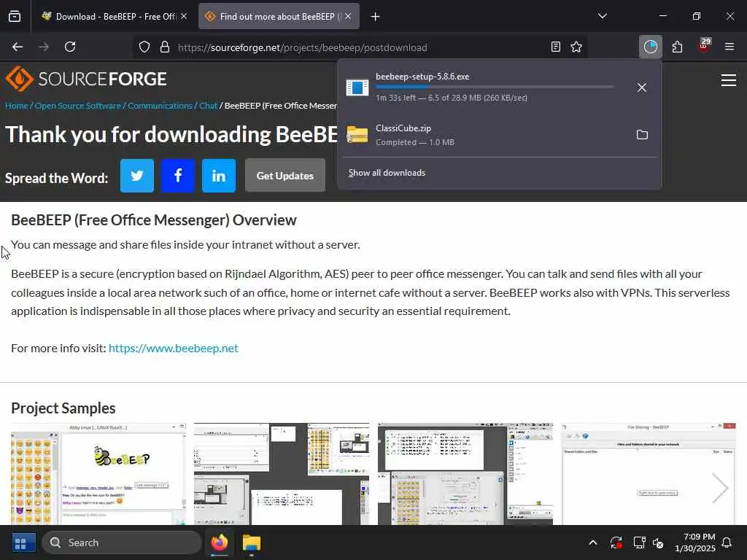Open Firefox from the taskbar

pos(220,542)
